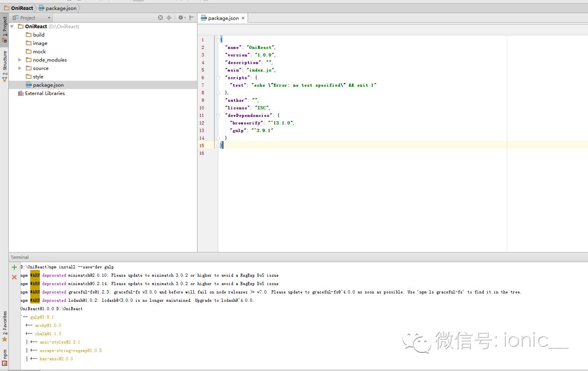Click the npm install --save-dev gulp command line
This screenshot has width=588, height=371.
coord(67,267)
